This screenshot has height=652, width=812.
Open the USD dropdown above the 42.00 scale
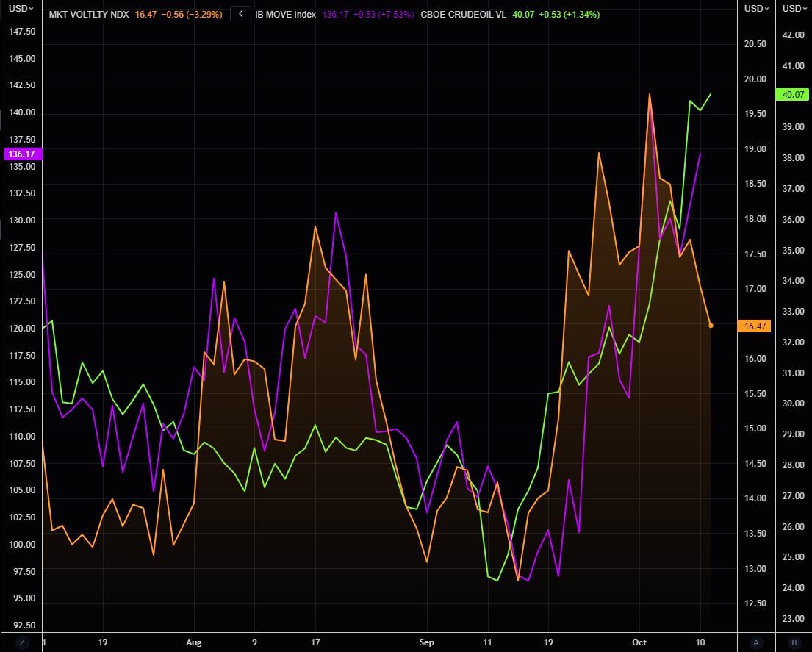[x=794, y=8]
